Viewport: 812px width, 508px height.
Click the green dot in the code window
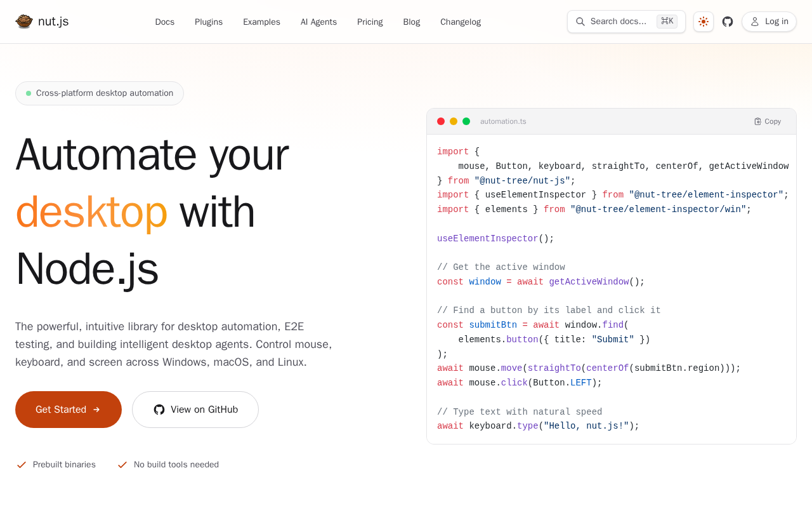[x=466, y=121]
